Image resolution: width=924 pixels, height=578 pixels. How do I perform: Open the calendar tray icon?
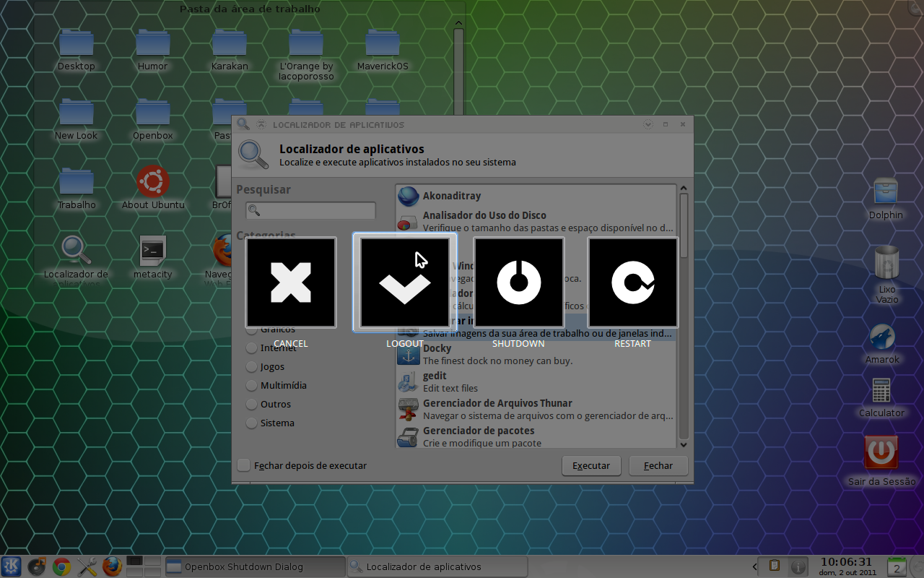coord(897,566)
